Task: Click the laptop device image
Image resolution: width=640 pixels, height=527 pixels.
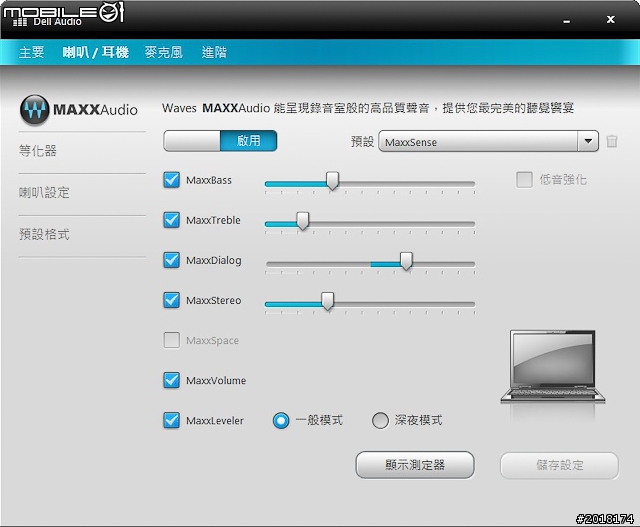Action: [x=553, y=367]
